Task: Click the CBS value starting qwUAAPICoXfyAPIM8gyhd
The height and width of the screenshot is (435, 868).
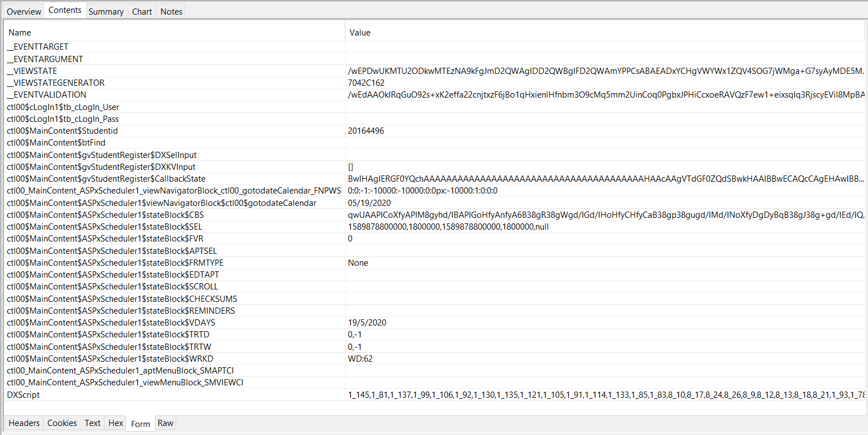Action: (605, 215)
